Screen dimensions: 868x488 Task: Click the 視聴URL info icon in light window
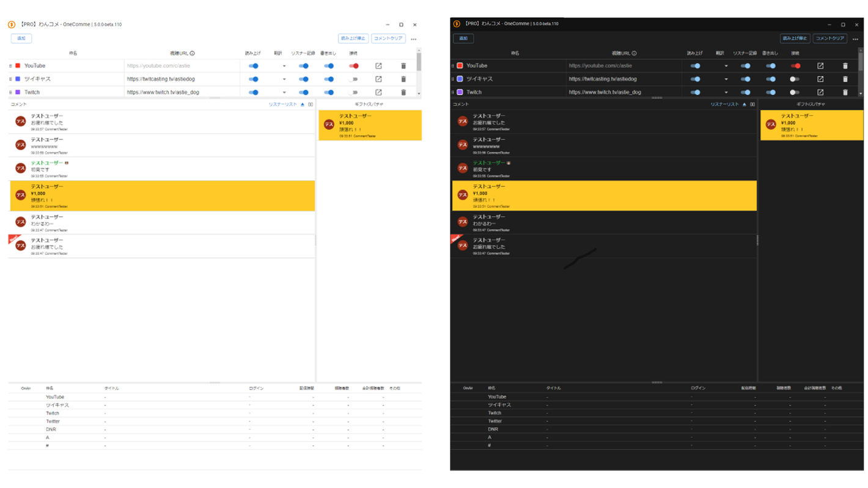point(193,54)
